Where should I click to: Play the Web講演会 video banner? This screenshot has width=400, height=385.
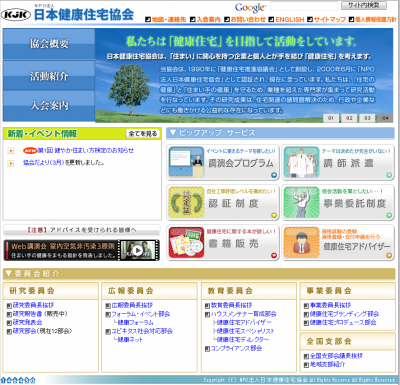point(82,250)
